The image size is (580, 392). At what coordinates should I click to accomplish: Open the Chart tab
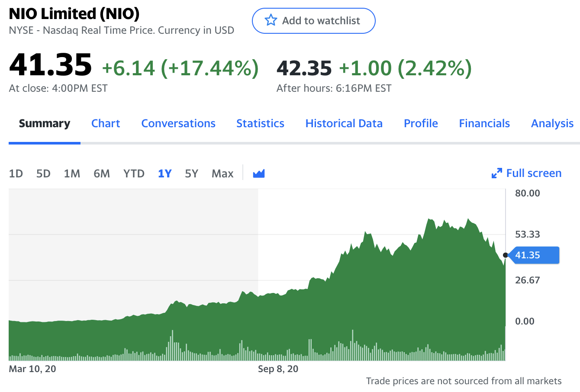tap(106, 124)
